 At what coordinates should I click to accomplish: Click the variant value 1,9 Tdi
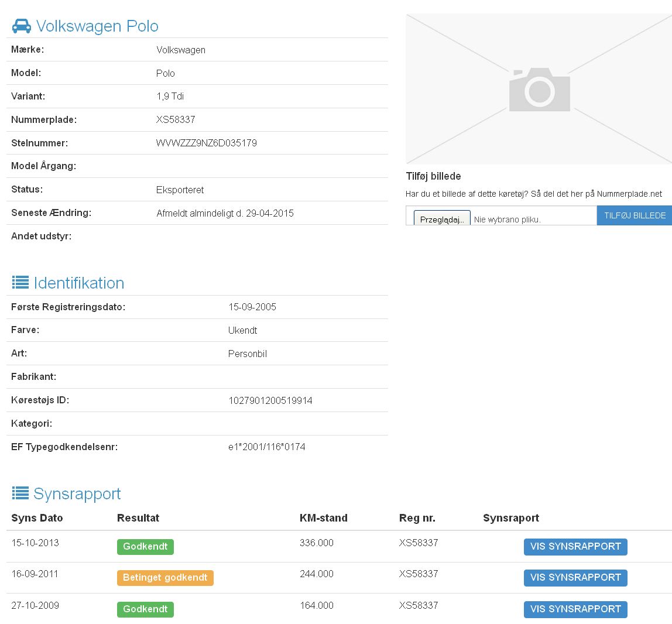pyautogui.click(x=170, y=97)
